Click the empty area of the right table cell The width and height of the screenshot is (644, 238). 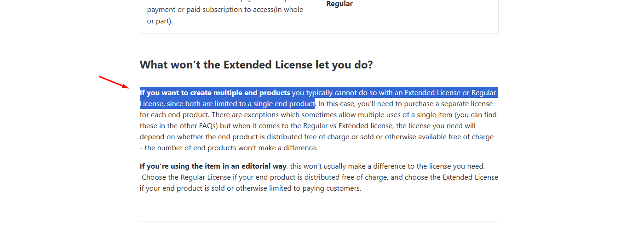click(x=408, y=21)
